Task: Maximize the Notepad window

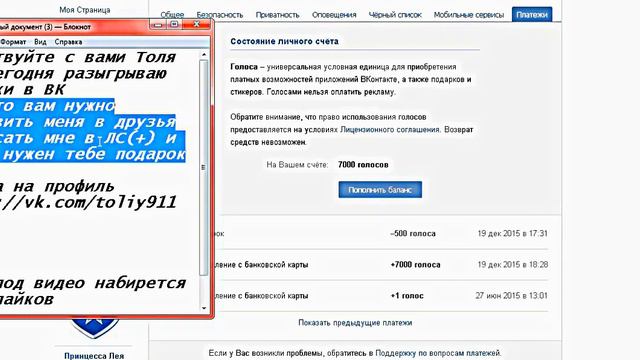Action: click(x=174, y=25)
